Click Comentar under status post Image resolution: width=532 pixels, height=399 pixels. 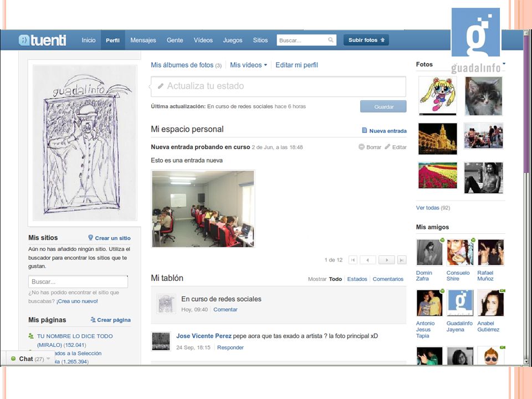click(x=226, y=309)
